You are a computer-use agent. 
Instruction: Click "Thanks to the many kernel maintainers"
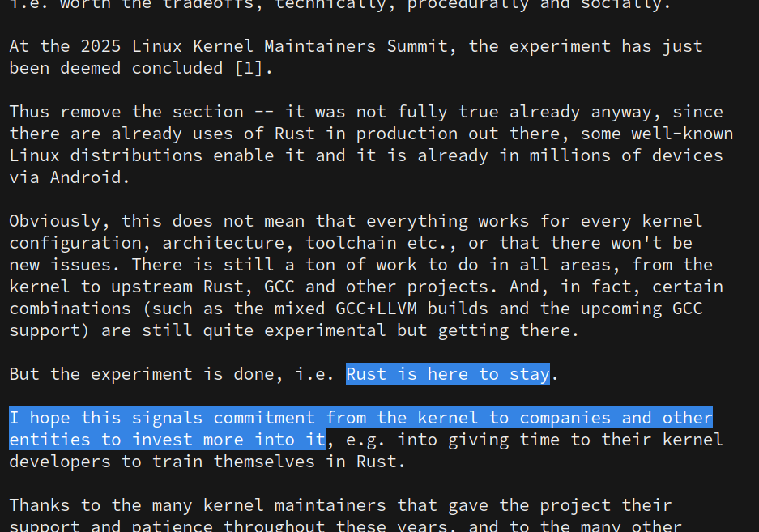pyautogui.click(x=197, y=505)
